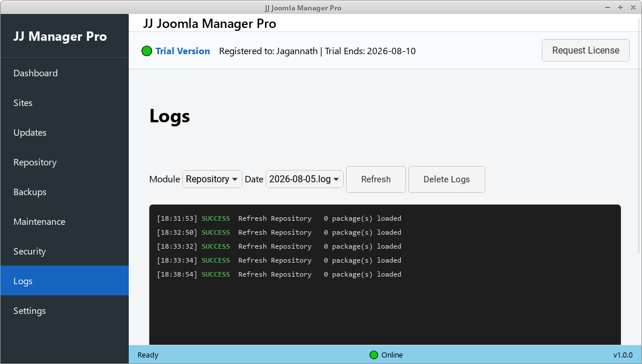Screen dimensions: 642x364
Task: Click the log entry at 18:32:50
Action: (279, 232)
